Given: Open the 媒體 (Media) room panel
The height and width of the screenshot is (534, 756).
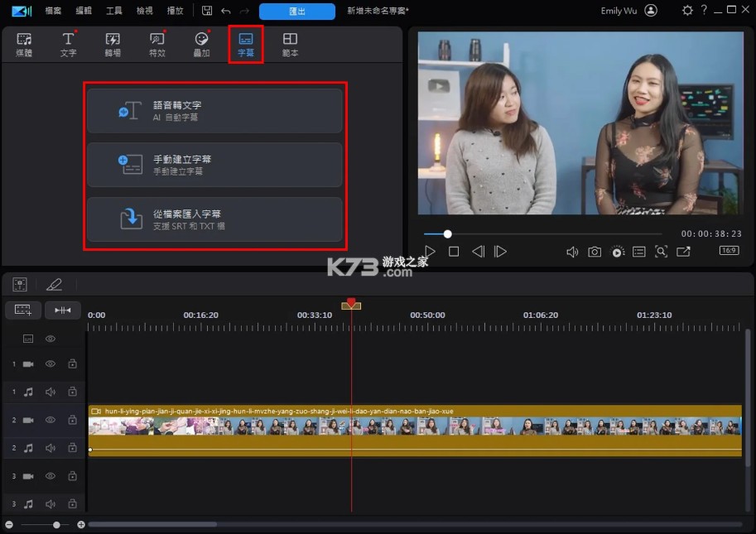Looking at the screenshot, I should (x=24, y=44).
